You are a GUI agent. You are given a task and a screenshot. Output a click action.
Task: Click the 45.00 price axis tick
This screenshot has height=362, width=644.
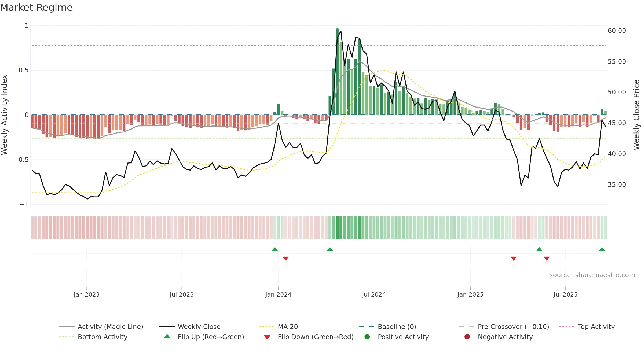[x=617, y=123]
